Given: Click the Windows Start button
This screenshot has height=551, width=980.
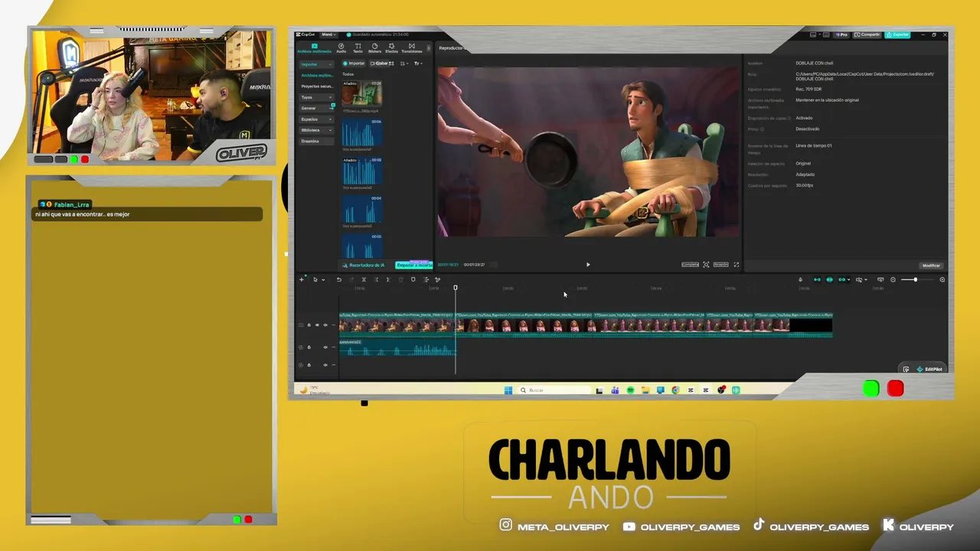Looking at the screenshot, I should click(x=508, y=390).
